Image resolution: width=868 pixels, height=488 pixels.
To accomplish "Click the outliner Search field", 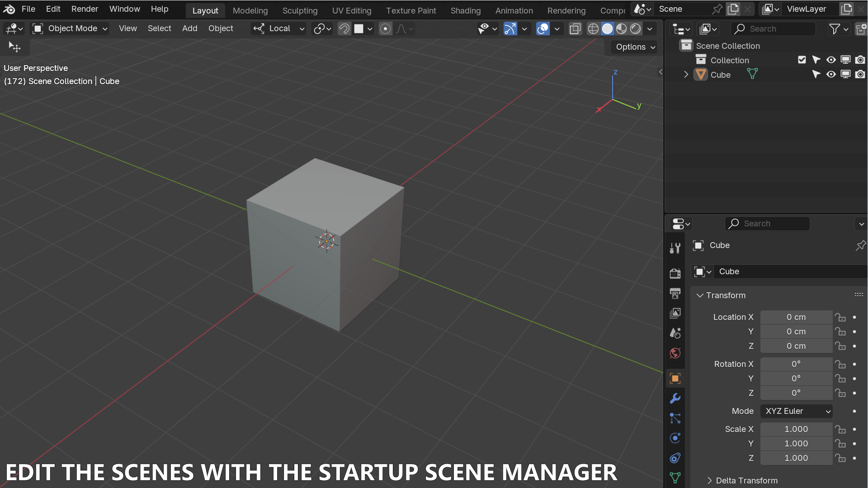I will click(773, 28).
